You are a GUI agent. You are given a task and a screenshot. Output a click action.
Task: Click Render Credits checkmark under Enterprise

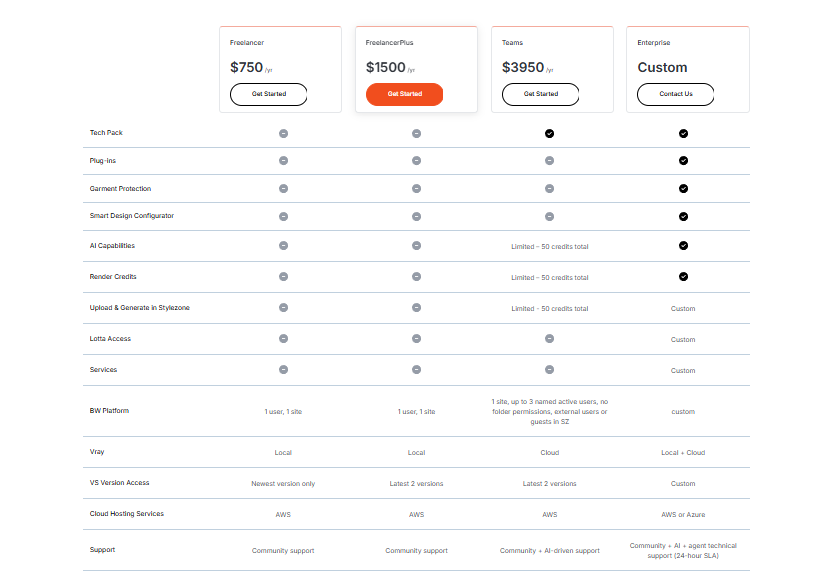[x=683, y=276]
